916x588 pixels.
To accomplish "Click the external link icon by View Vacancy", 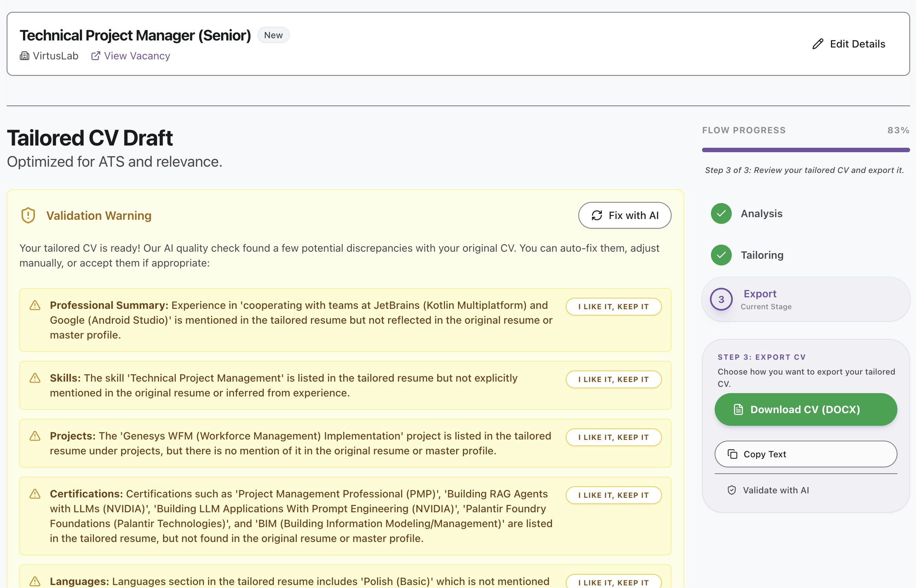I will pos(95,56).
